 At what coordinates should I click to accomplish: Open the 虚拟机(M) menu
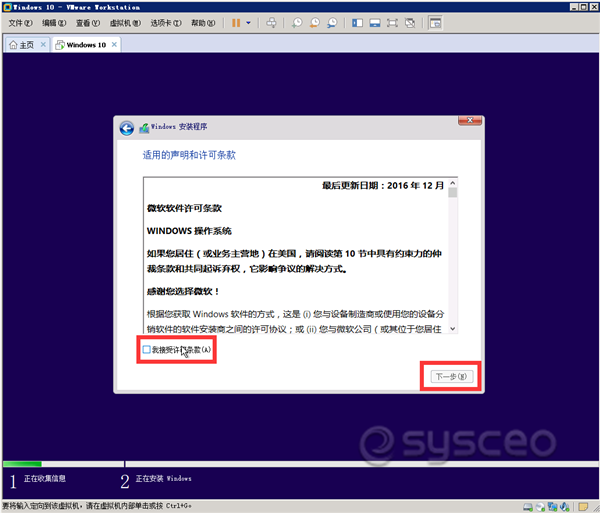(125, 23)
